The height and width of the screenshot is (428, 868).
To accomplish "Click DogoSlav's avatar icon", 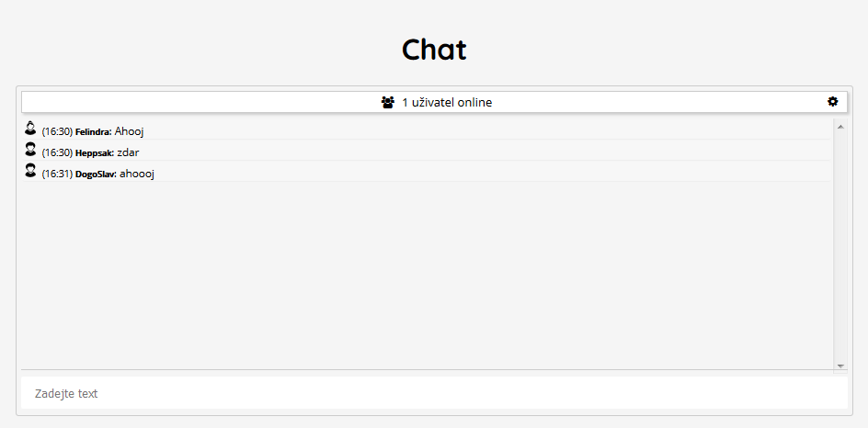I will click(30, 170).
